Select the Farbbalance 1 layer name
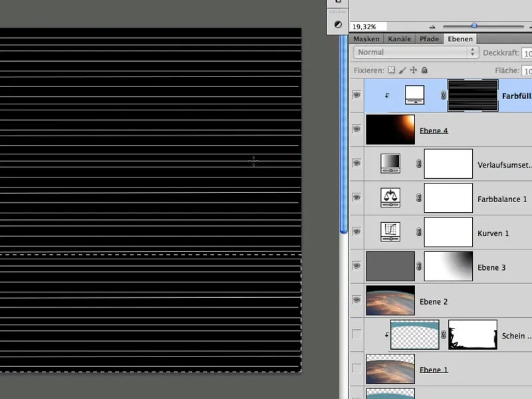532x399 pixels. 502,199
